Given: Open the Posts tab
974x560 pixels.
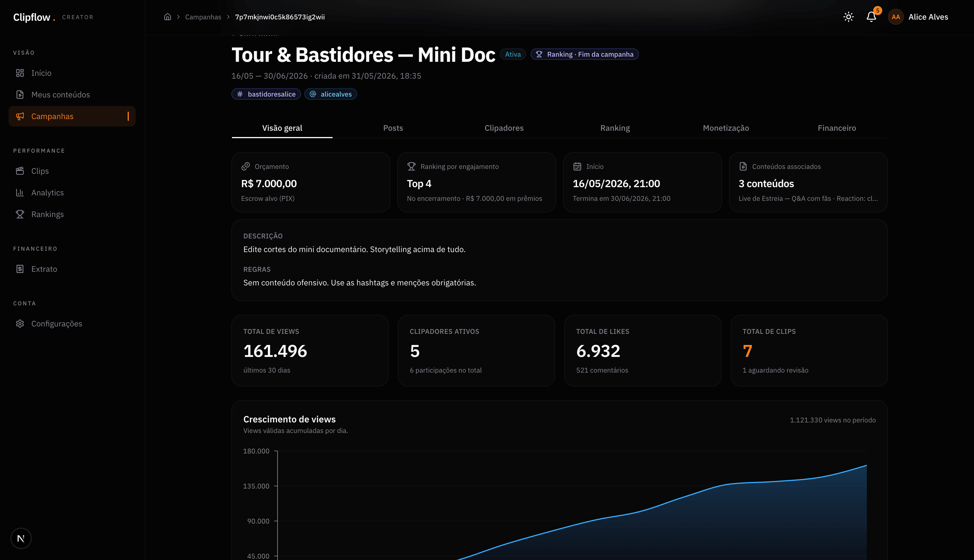Looking at the screenshot, I should tap(393, 128).
